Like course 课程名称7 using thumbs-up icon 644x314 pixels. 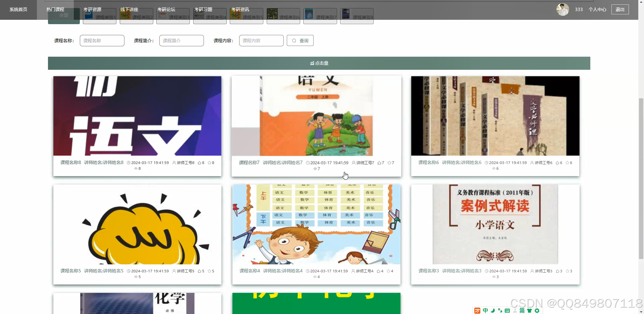click(x=379, y=163)
